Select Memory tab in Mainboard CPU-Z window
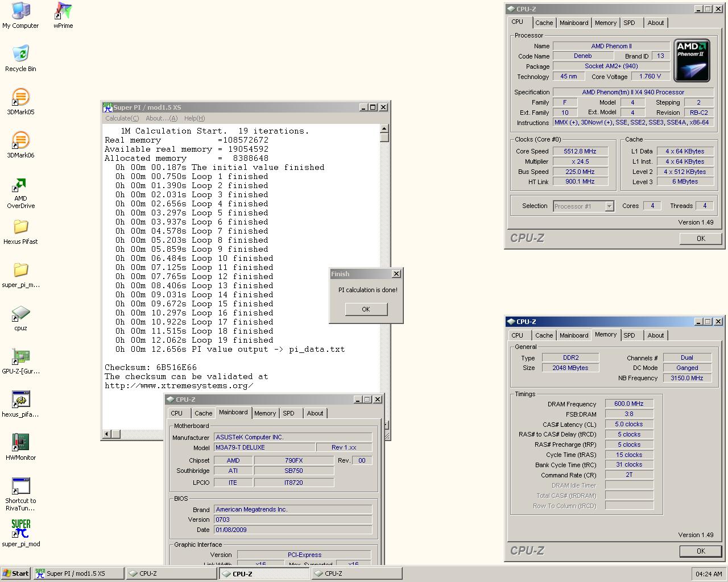Viewport: 728px width, 582px height. coord(265,413)
